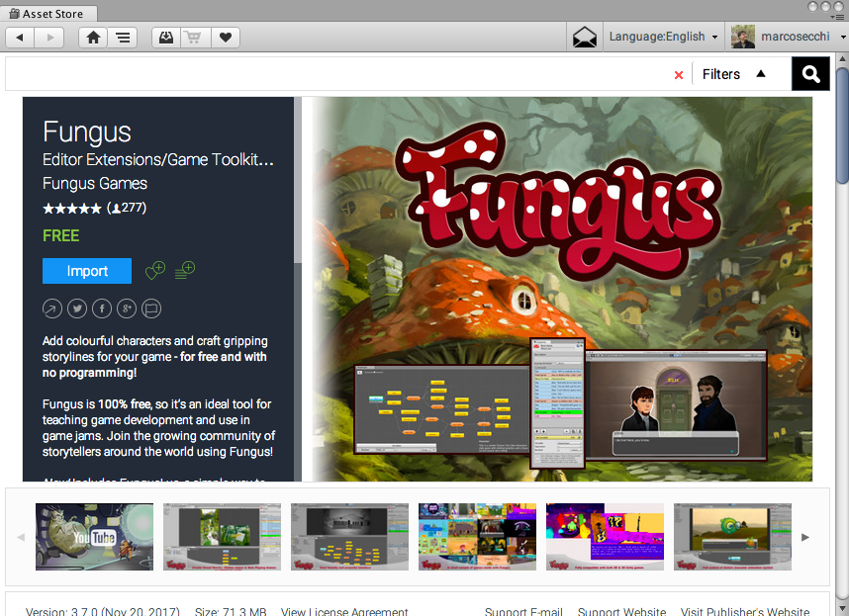Open the Language:English dropdown
The width and height of the screenshot is (849, 616).
(663, 37)
